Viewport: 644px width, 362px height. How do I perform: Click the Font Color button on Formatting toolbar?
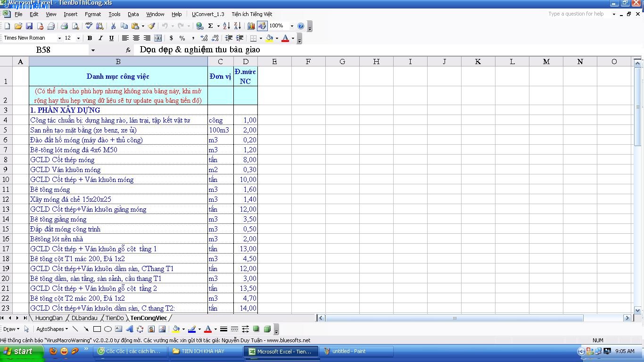285,38
